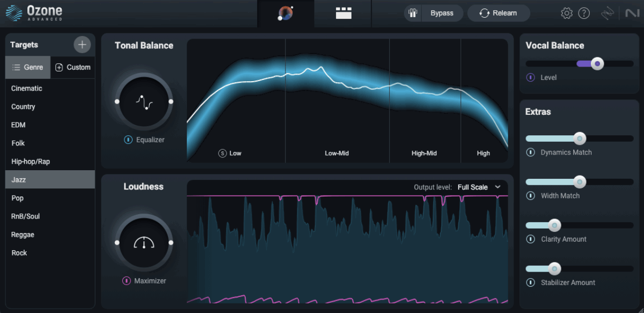Click the High-Mid band label
Image resolution: width=644 pixels, height=313 pixels.
424,154
